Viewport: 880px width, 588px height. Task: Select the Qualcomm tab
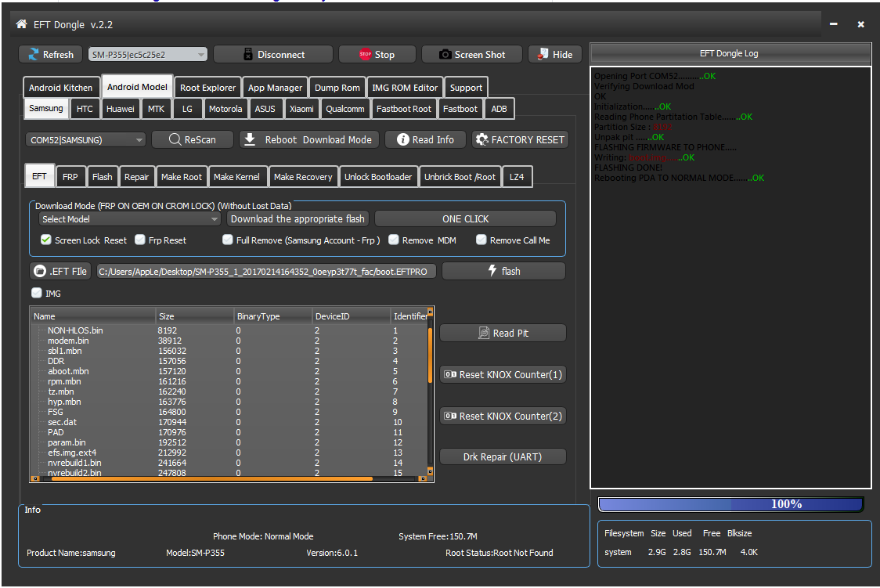tap(345, 109)
